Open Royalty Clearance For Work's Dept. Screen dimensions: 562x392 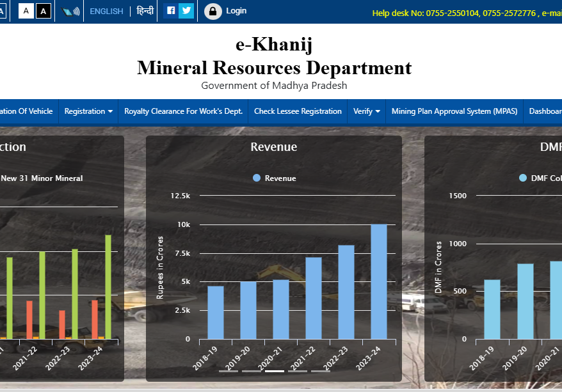[184, 111]
